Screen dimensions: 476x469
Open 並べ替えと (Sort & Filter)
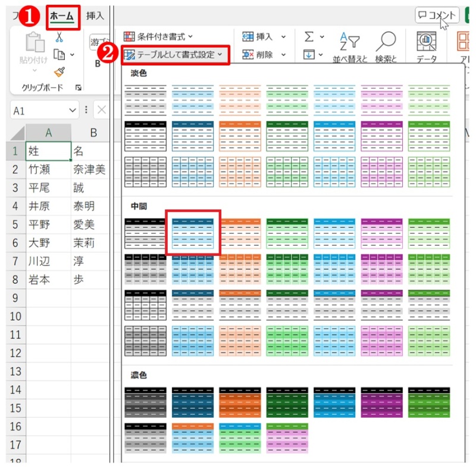(x=350, y=42)
